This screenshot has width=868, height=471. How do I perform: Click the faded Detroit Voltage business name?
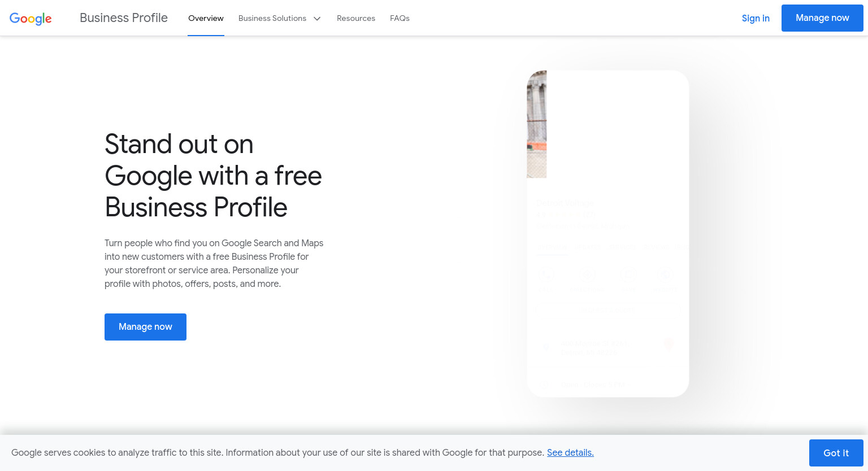point(565,203)
